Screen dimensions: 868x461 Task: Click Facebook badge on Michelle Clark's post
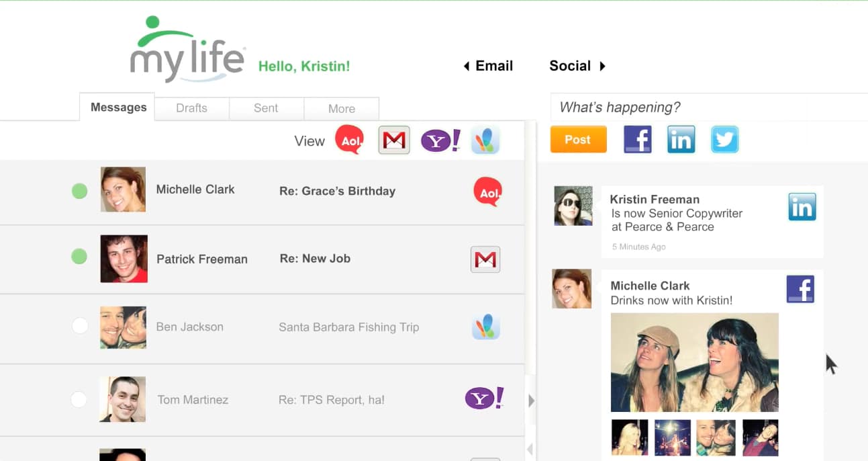[x=800, y=290]
